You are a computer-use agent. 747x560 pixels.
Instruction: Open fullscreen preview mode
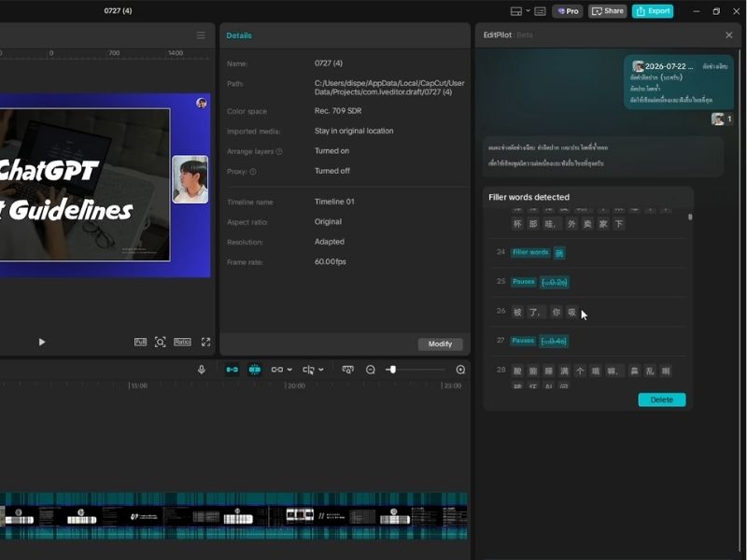(205, 342)
